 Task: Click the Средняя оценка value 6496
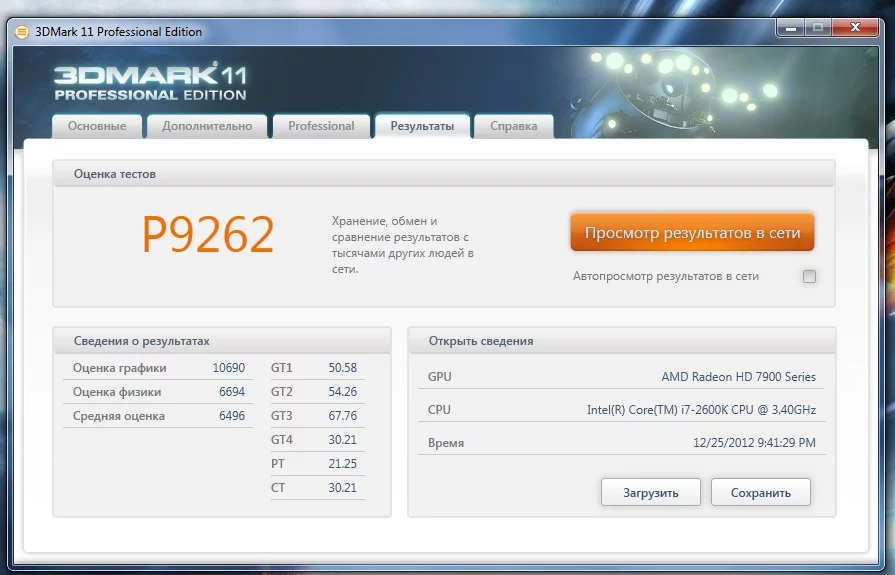point(232,416)
